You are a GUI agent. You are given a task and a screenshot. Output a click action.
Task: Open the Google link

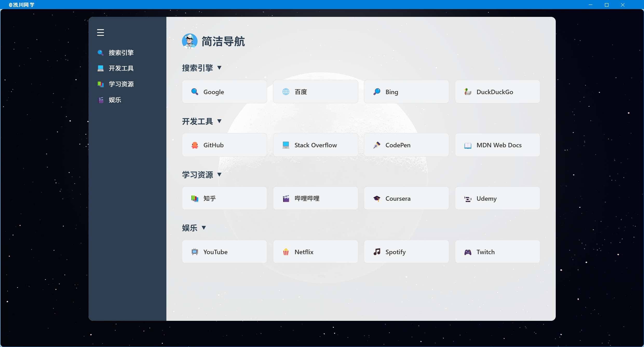pyautogui.click(x=225, y=92)
